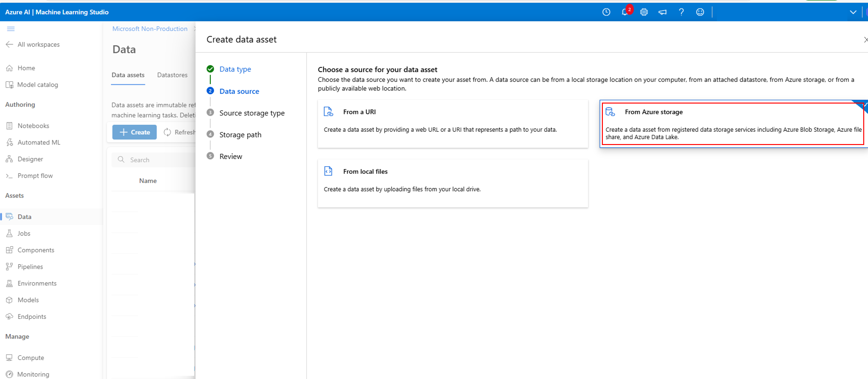The height and width of the screenshot is (379, 868).
Task: Expand account dropdown chevron in top bar
Action: [x=852, y=12]
